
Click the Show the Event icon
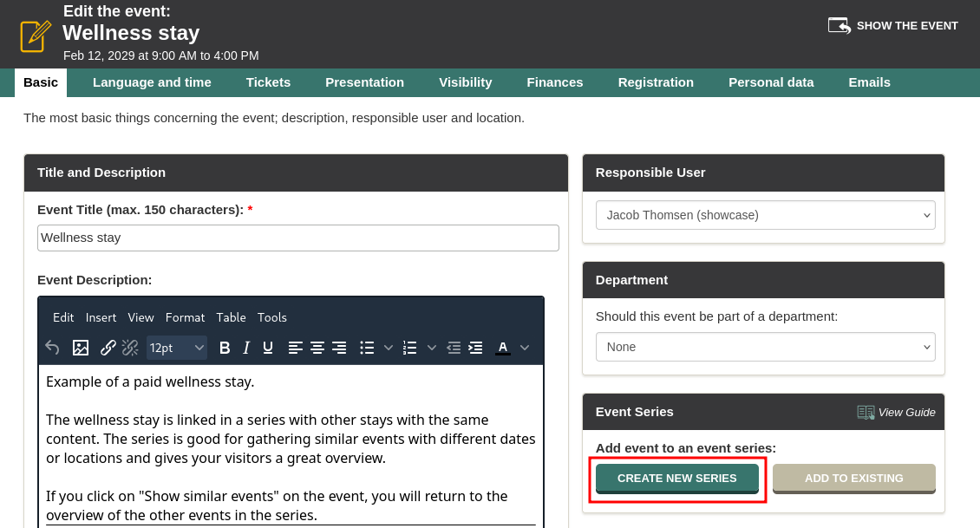[x=839, y=25]
